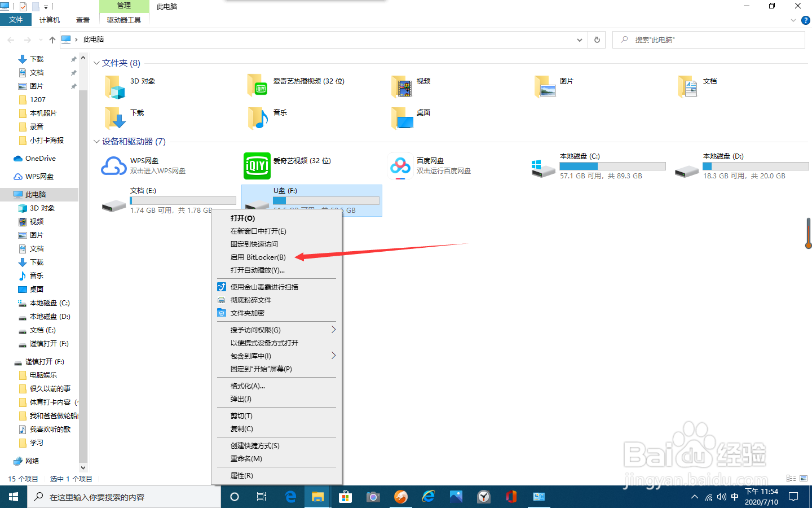Image resolution: width=812 pixels, height=508 pixels.
Task: Open recent locations dropdown arrow
Action: [x=41, y=40]
